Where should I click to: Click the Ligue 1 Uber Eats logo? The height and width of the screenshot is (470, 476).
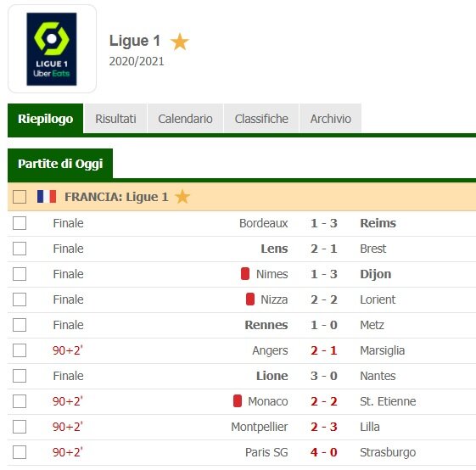(x=52, y=49)
